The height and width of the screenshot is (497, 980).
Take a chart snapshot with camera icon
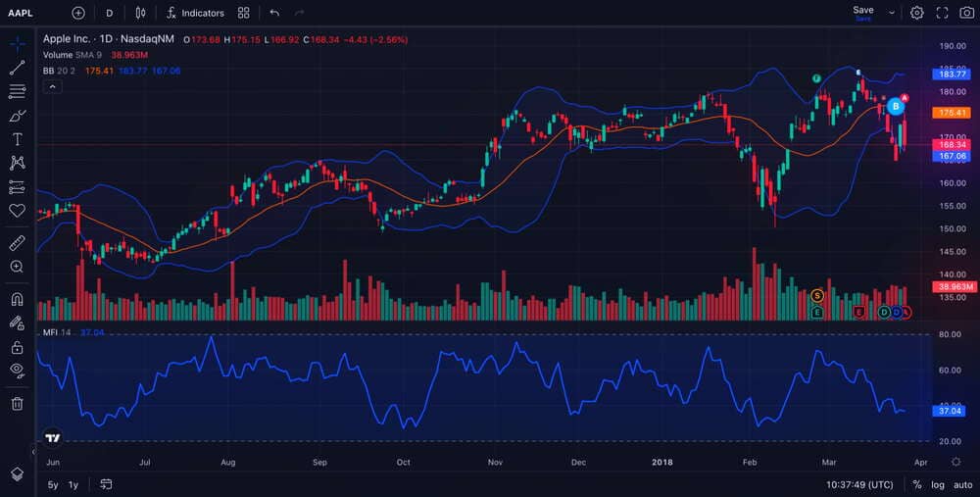tap(966, 13)
